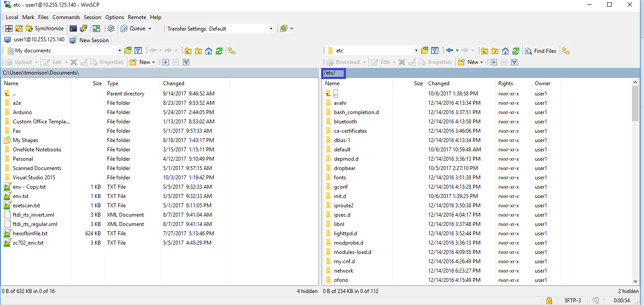Click the lock icon in status bar
The width and height of the screenshot is (644, 305).
[549, 301]
